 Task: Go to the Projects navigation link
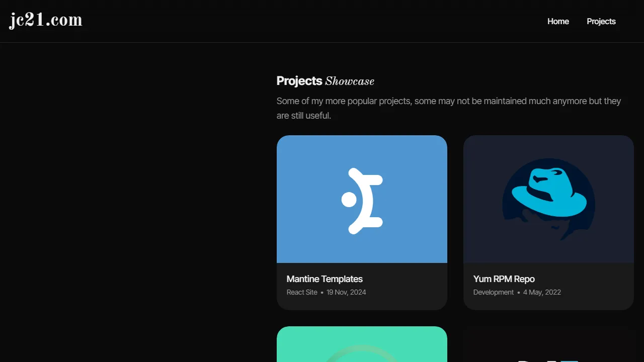pos(601,21)
